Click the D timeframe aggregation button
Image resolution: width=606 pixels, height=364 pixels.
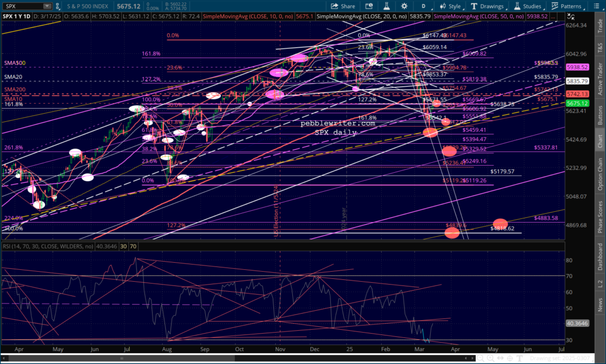click(424, 6)
